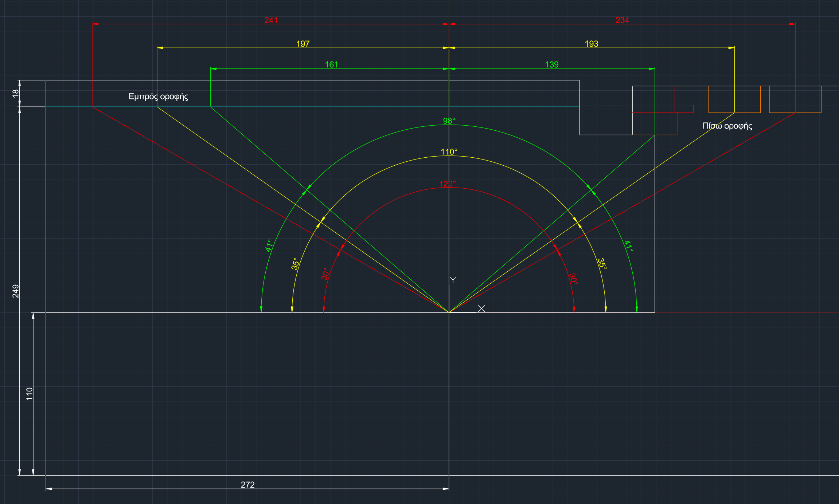839x504 pixels.
Task: Select the left red 30° angle label
Action: 325,274
